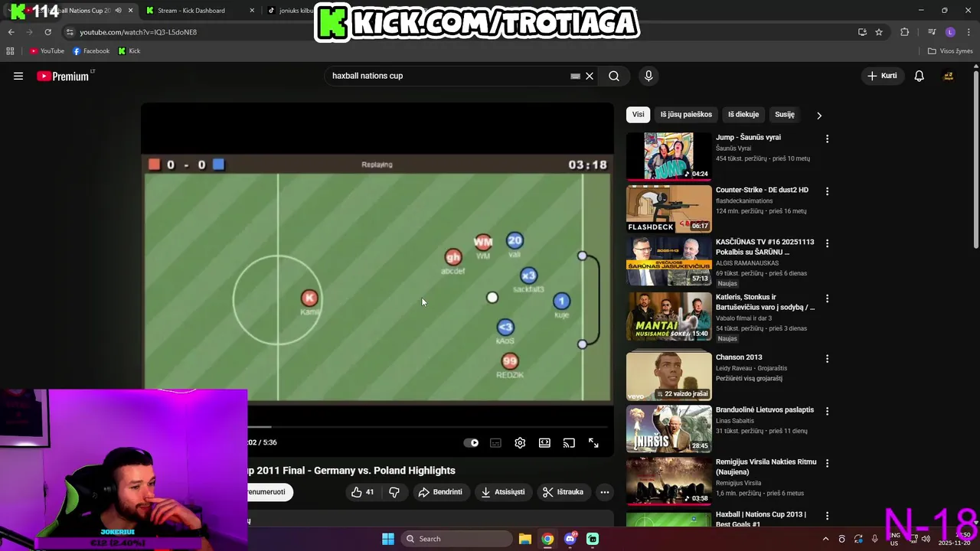The width and height of the screenshot is (980, 551).
Task: Open Jump - Šaunūs vyrai thumbnail
Action: pyautogui.click(x=668, y=156)
